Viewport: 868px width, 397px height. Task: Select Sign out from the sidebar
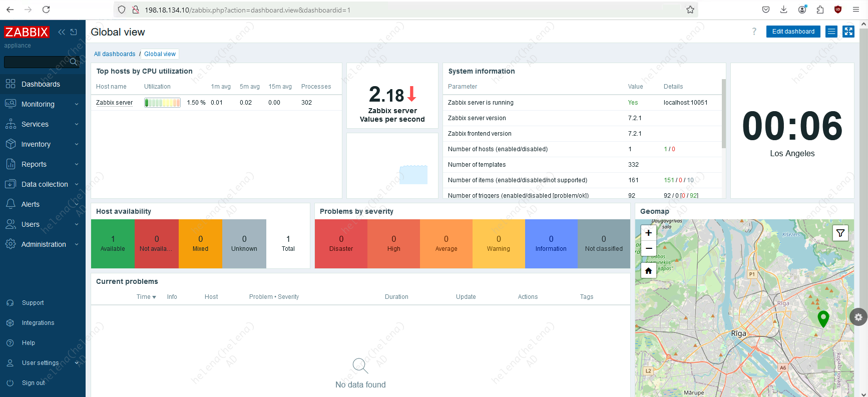pos(33,383)
